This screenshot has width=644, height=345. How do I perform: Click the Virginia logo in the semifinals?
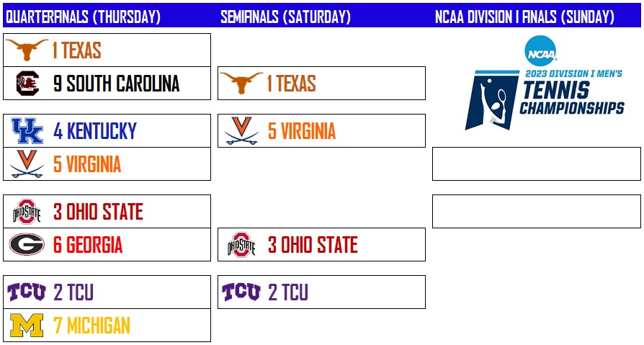[x=241, y=131]
